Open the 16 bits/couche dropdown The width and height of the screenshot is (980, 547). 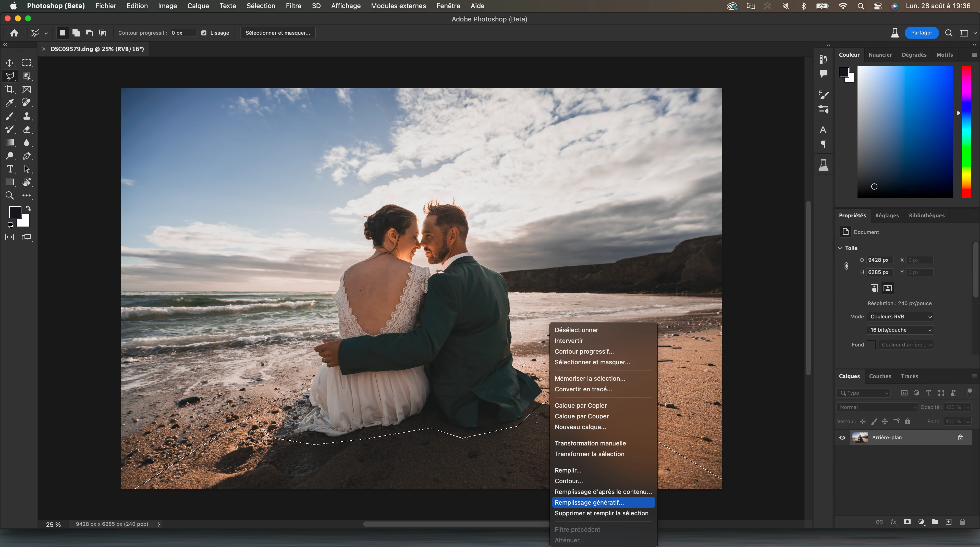pyautogui.click(x=900, y=330)
